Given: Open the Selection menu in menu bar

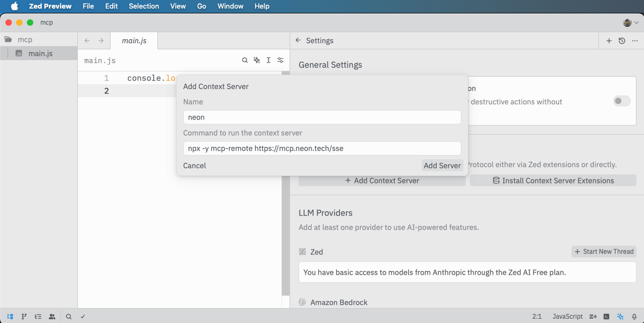Looking at the screenshot, I should tap(144, 6).
